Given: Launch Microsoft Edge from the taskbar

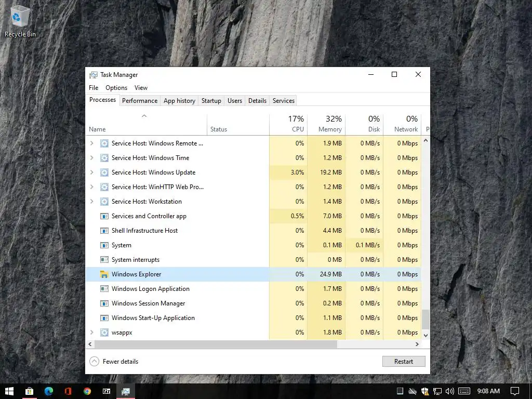Looking at the screenshot, I should [49, 391].
